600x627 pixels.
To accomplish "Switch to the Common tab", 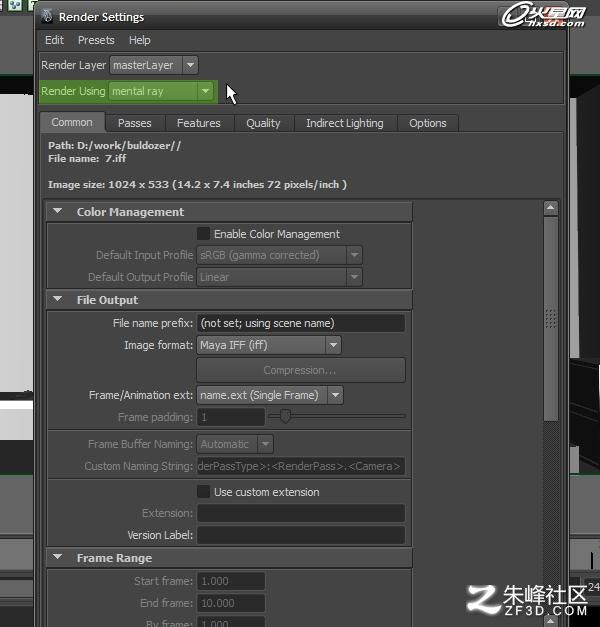I will pyautogui.click(x=72, y=122).
